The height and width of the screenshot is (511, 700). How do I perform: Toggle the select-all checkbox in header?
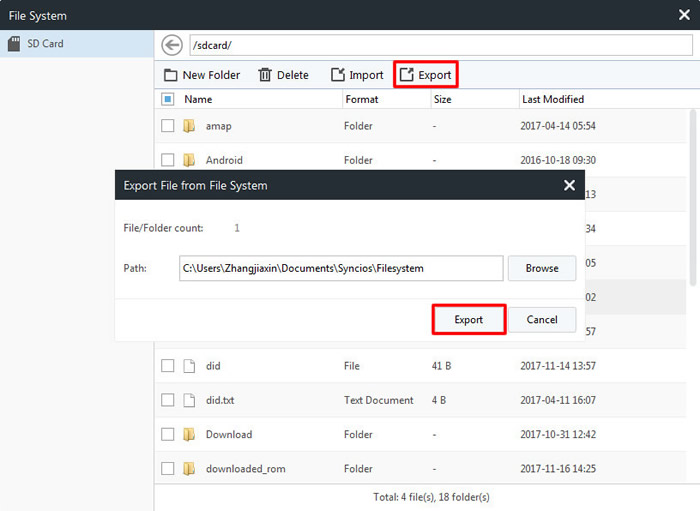168,99
